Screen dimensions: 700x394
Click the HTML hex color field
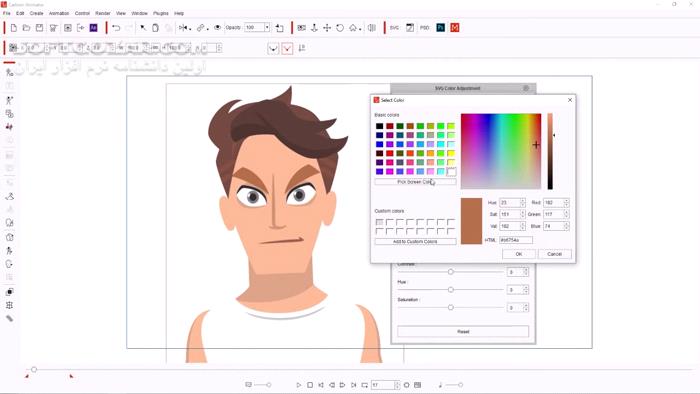coord(516,240)
